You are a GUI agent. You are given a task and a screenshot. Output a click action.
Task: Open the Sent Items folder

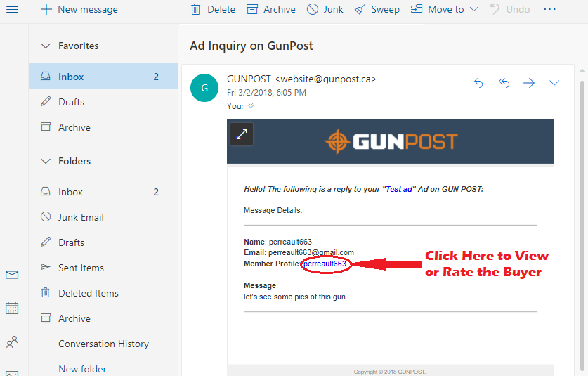(103, 268)
